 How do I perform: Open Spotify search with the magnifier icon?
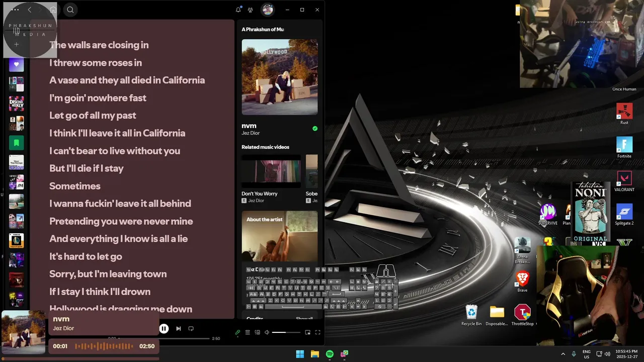coord(70,10)
